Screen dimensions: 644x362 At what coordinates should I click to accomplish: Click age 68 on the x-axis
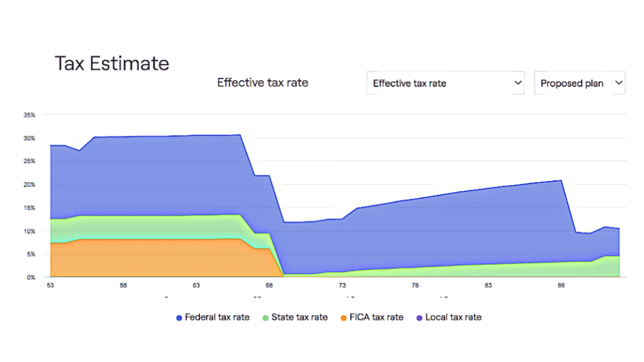pyautogui.click(x=269, y=285)
